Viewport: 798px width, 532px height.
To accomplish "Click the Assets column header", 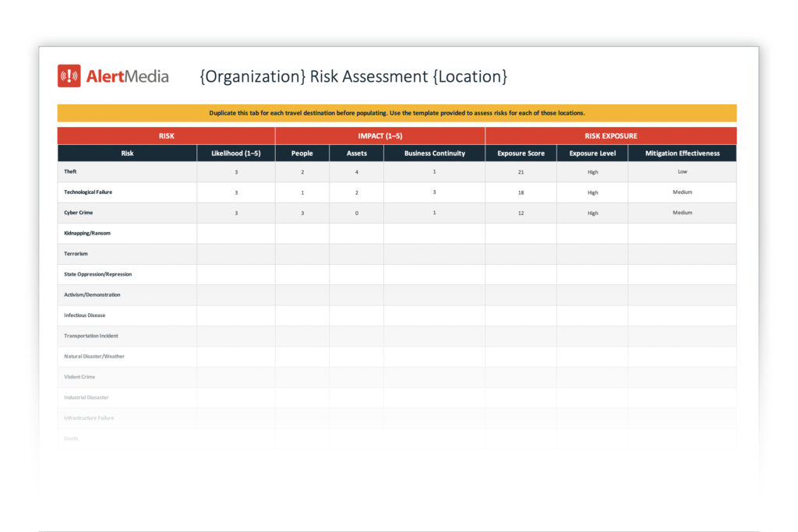I will pos(356,153).
